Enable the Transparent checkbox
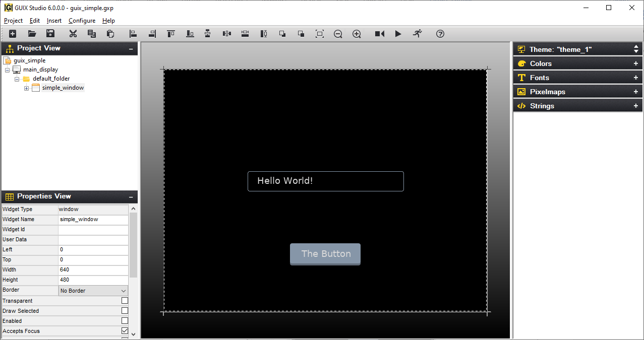Screen dimensions: 644x340 [124, 301]
